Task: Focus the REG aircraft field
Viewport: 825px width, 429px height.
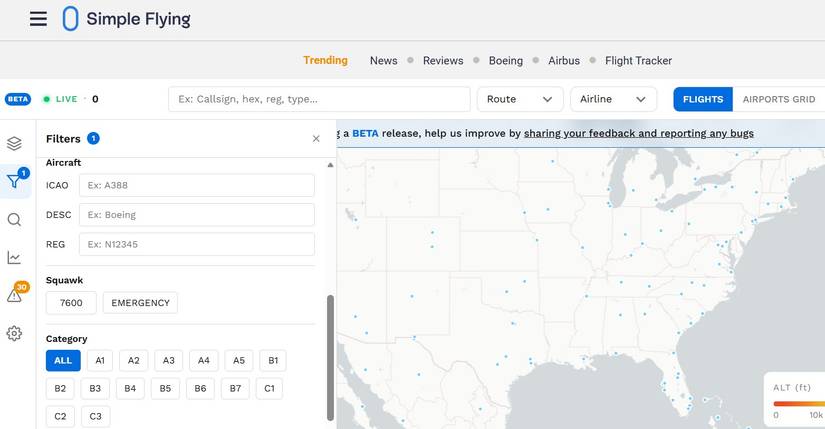Action: [197, 244]
